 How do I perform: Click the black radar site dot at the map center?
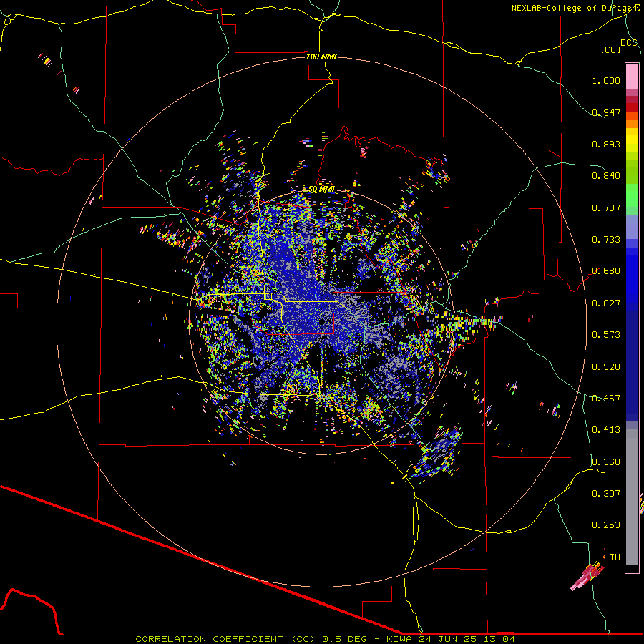[322, 322]
